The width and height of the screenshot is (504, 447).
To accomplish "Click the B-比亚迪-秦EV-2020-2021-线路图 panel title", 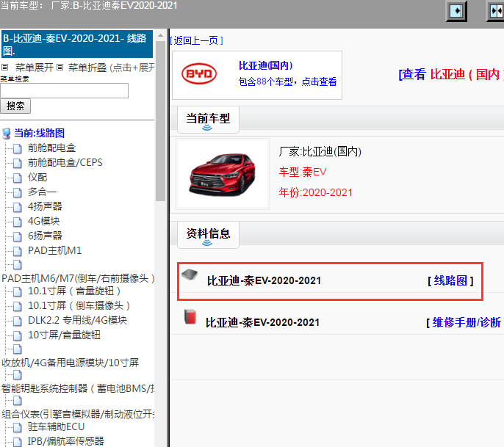I will coord(77,44).
